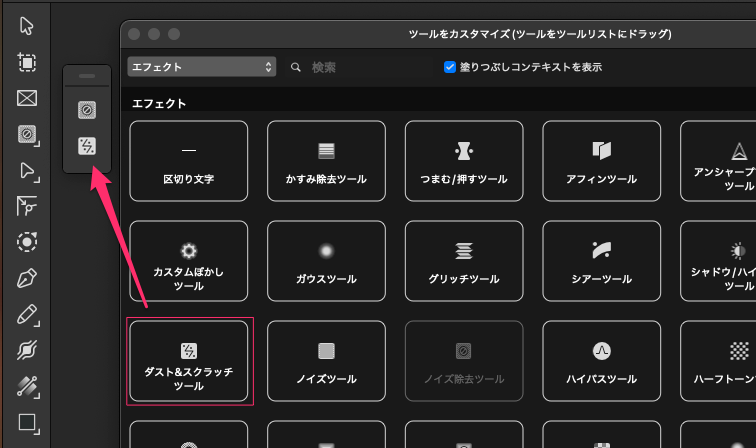
Task: Select the Artboard tool in left toolbar
Action: [x=27, y=62]
